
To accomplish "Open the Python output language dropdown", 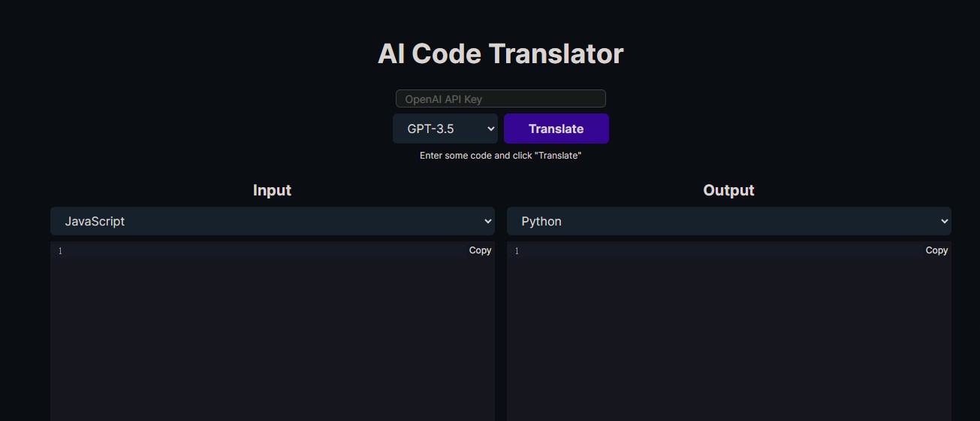I will click(x=728, y=221).
